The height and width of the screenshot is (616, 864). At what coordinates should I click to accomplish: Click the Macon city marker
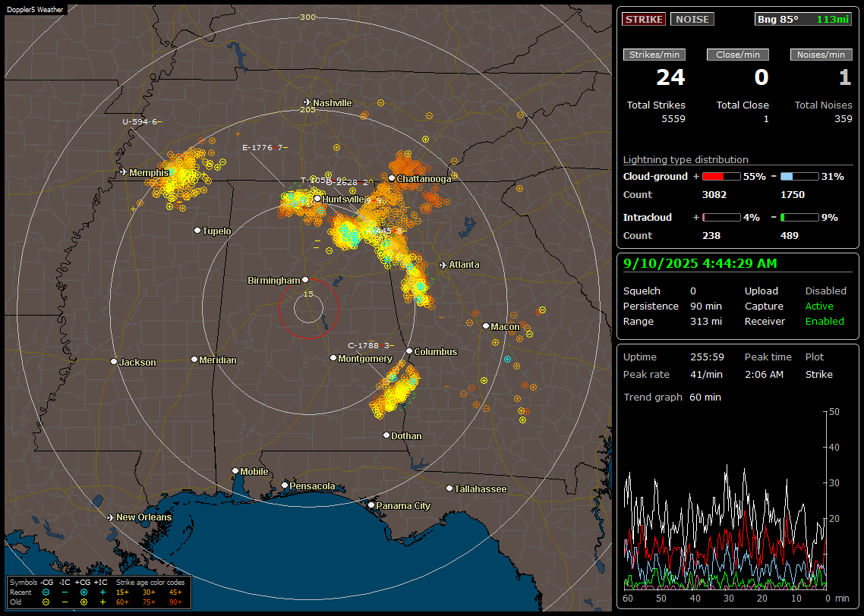coord(485,326)
